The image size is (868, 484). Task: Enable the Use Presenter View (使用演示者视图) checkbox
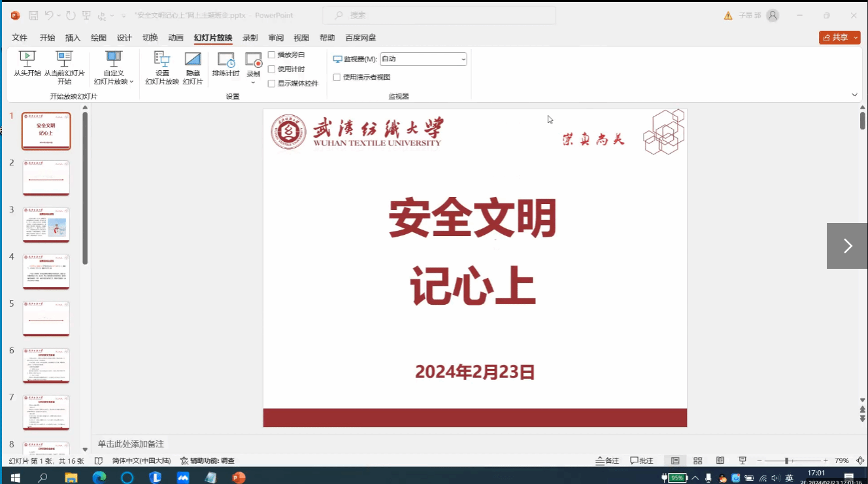pyautogui.click(x=337, y=77)
